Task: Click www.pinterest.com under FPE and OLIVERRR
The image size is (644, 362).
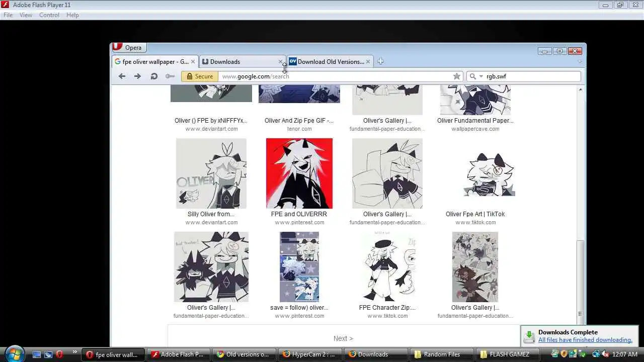Action: 299,223
